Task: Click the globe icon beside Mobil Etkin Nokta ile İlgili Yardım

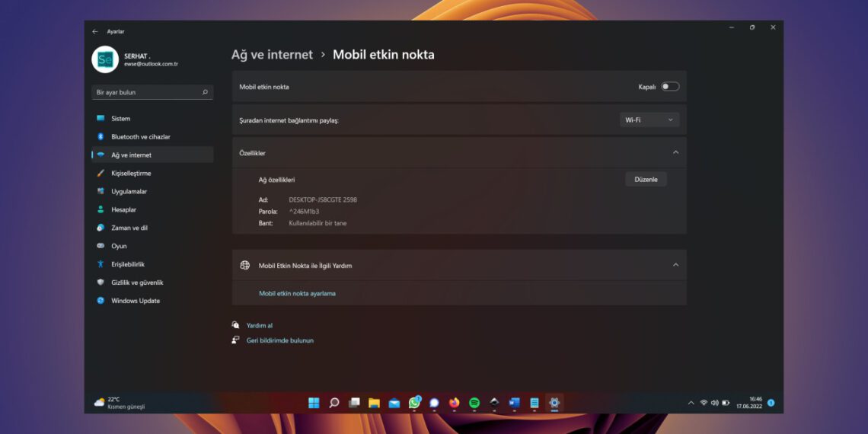Action: (244, 265)
